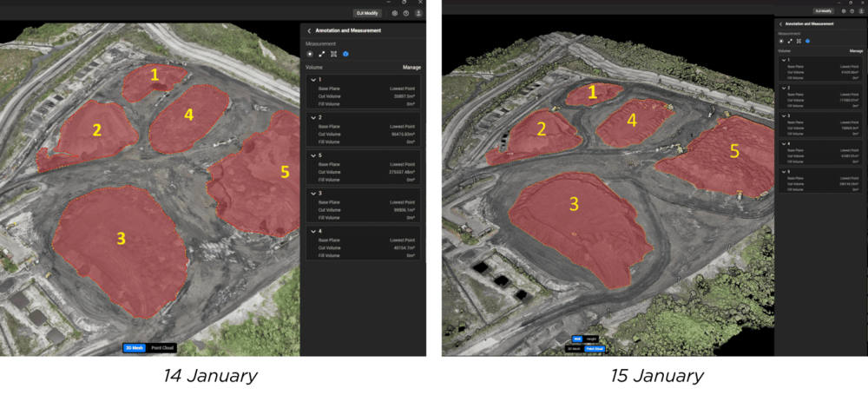Select red stockpile 3 in 14 January view
The image size is (868, 395).
[x=121, y=249]
